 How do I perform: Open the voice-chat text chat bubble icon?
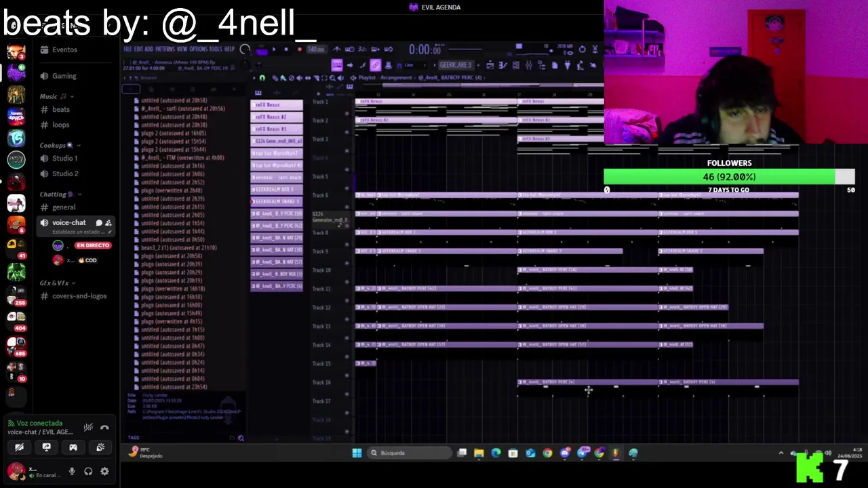(99, 222)
